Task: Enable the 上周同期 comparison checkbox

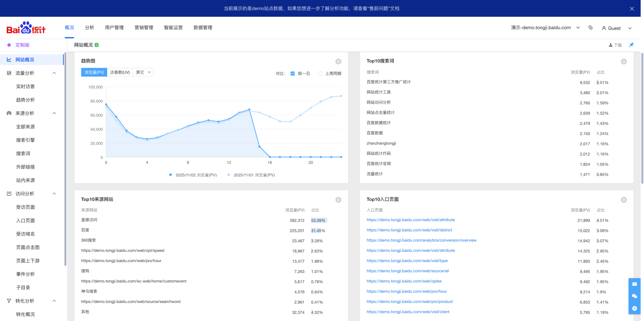Action: click(320, 73)
